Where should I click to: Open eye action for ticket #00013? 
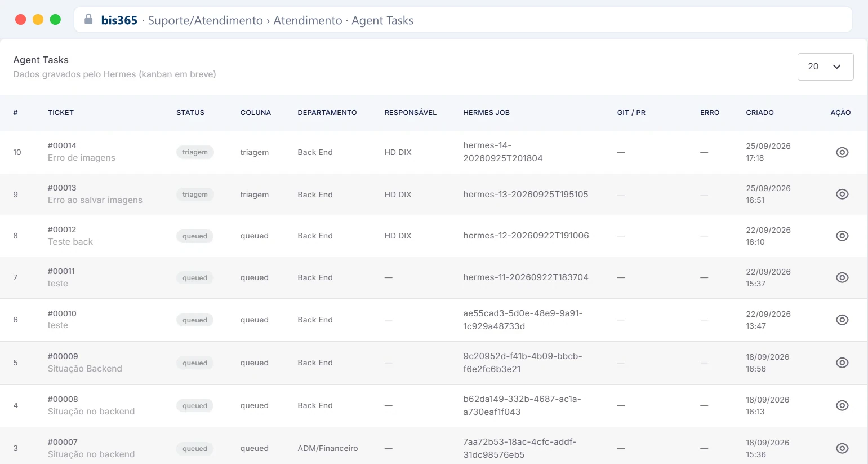[x=842, y=194]
